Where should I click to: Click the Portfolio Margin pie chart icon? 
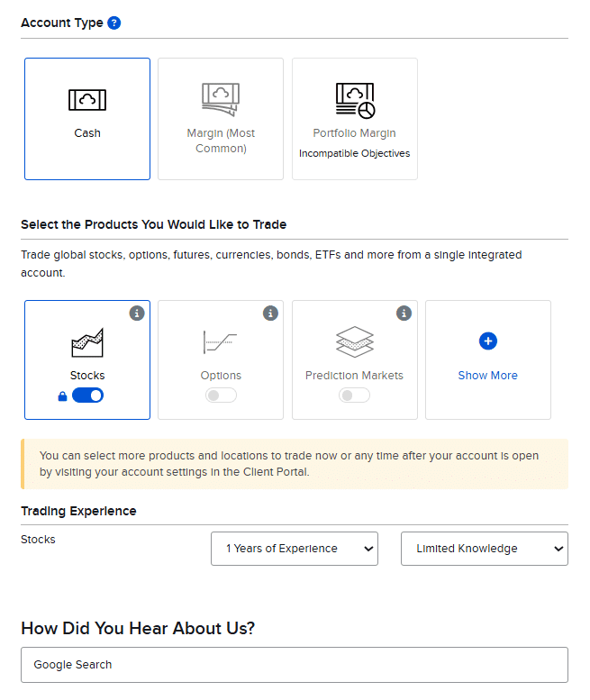click(x=355, y=100)
